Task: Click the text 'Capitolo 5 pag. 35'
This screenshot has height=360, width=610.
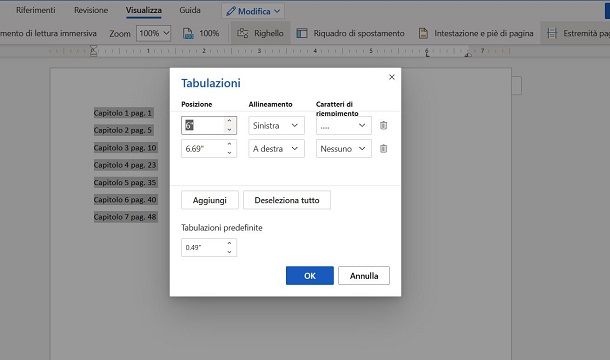Action: pyautogui.click(x=125, y=183)
